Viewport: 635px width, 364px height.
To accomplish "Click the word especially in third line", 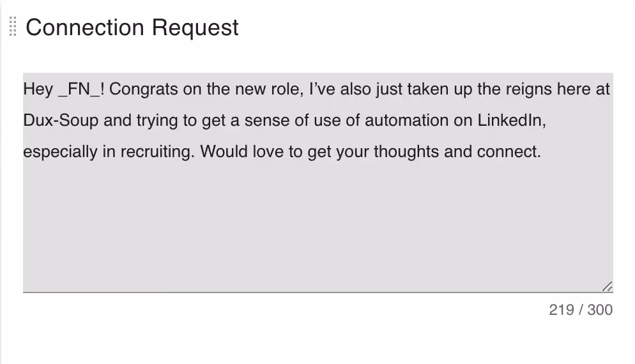I will 60,152.
